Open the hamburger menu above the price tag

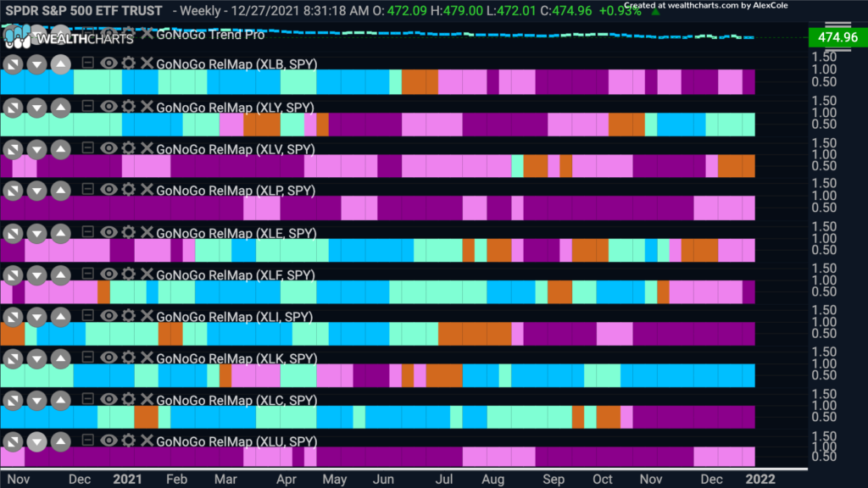(x=837, y=25)
